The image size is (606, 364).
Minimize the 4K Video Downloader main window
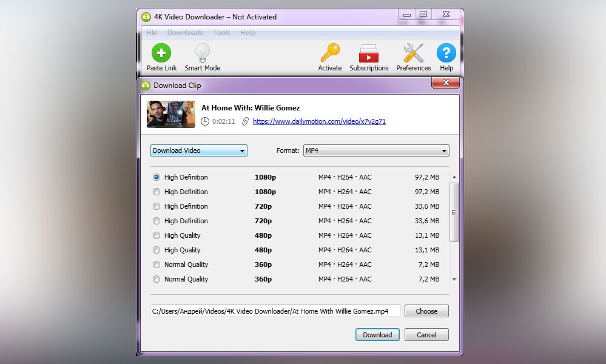pos(407,15)
